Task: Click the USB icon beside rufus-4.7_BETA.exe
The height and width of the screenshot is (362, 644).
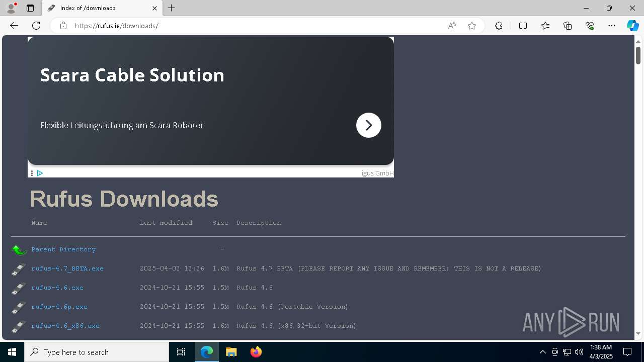Action: point(19,269)
